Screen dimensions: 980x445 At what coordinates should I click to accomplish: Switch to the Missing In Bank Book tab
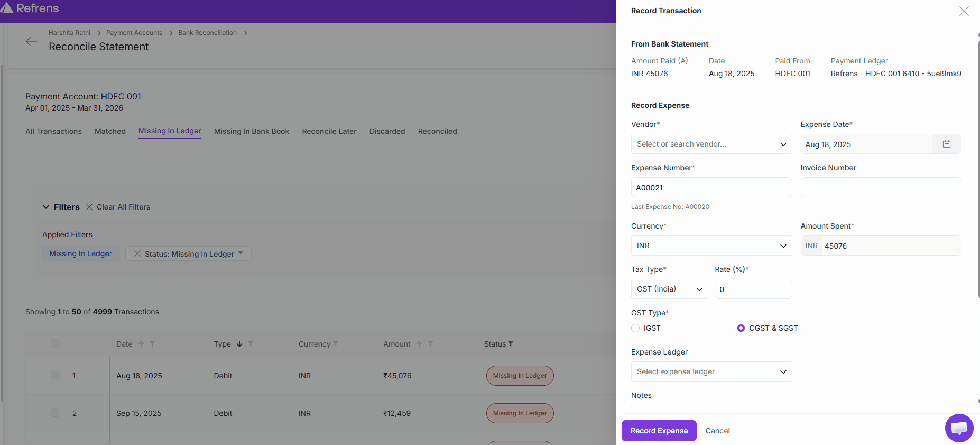tap(252, 131)
